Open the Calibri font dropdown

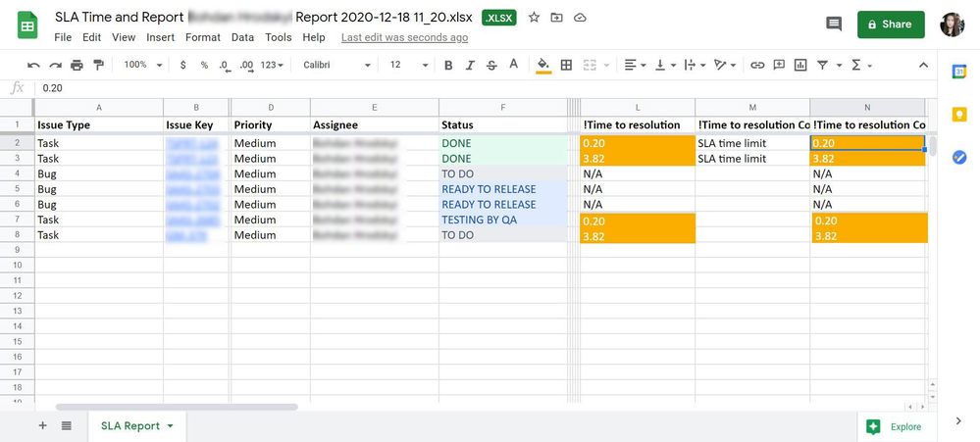click(336, 65)
